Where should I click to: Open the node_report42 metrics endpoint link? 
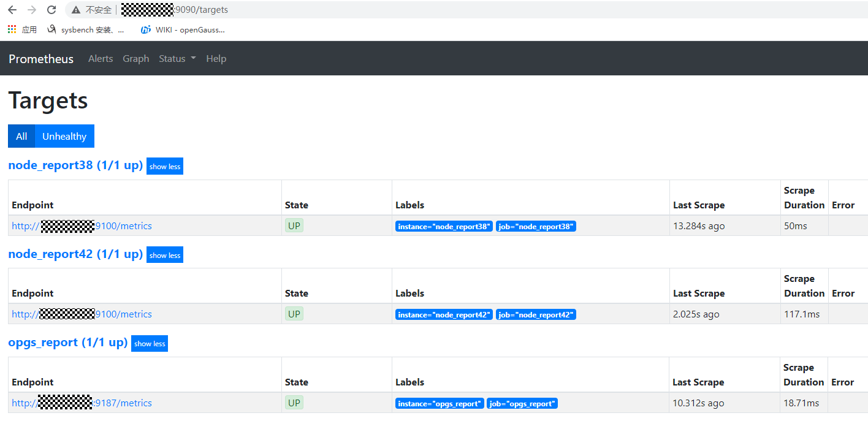coord(82,314)
